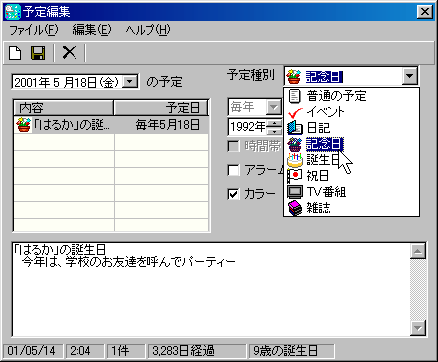Open the ファイル(F) menu

[33, 30]
